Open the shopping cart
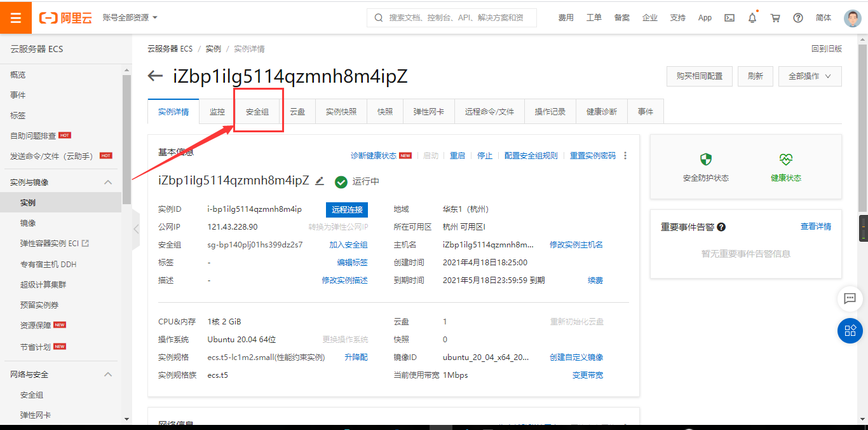Viewport: 868px width, 430px height. (x=775, y=18)
